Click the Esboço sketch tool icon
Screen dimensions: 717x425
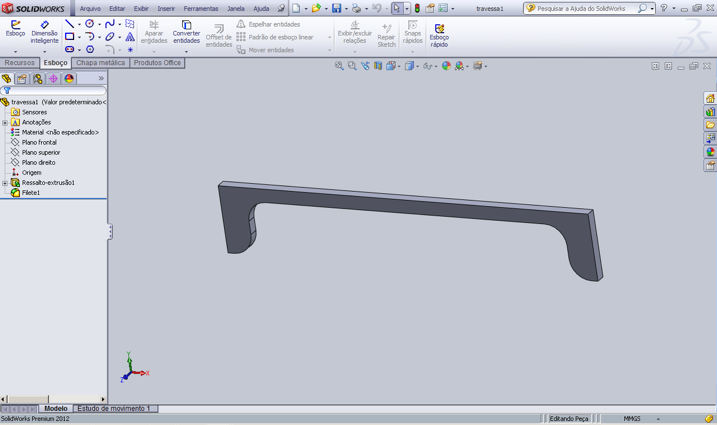(x=15, y=27)
